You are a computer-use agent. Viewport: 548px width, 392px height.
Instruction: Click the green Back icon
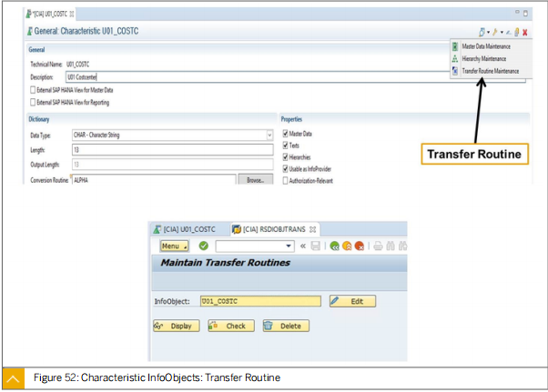tap(334, 246)
